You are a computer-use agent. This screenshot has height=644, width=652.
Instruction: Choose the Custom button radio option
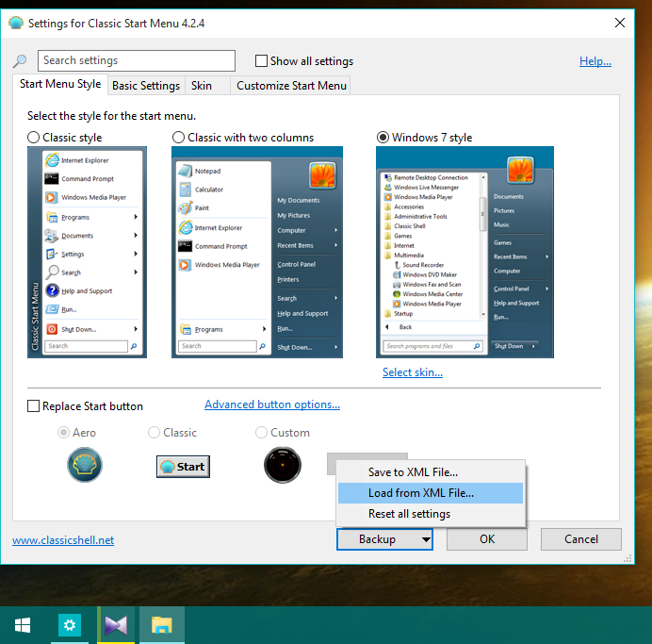261,433
